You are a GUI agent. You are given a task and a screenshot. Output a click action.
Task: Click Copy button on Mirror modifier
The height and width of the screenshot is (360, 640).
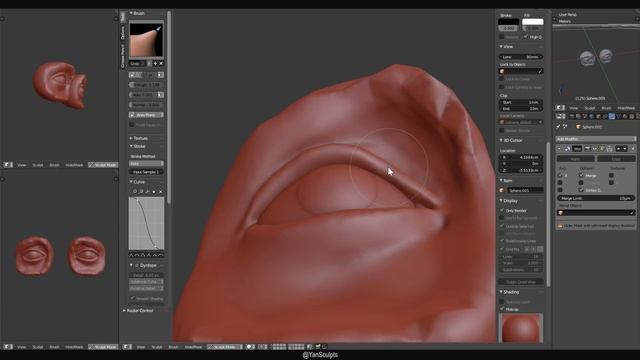pyautogui.click(x=616, y=159)
